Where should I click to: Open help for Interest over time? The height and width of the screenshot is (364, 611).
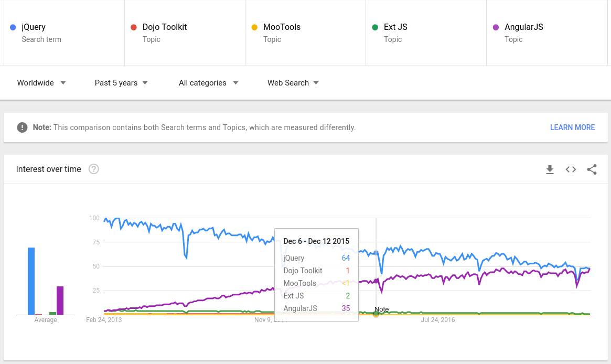pyautogui.click(x=93, y=169)
